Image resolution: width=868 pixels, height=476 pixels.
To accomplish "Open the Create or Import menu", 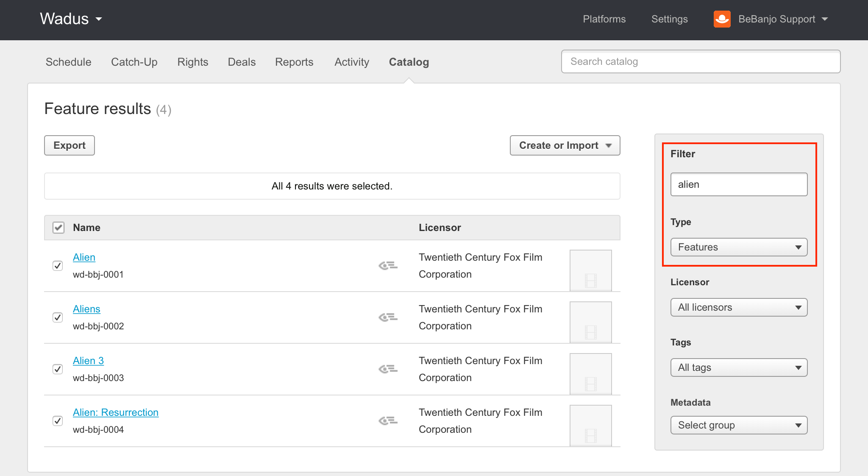I will 565,145.
